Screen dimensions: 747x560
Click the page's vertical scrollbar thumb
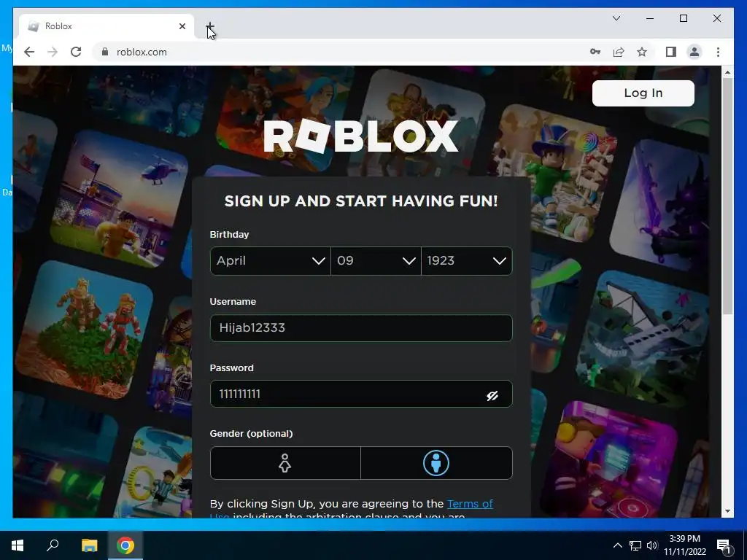click(x=727, y=195)
